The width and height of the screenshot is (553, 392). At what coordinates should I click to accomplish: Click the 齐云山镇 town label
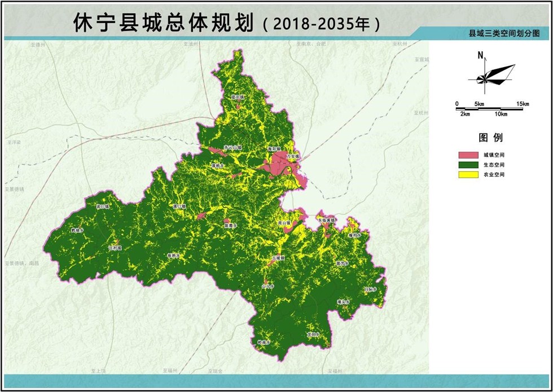[232, 147]
